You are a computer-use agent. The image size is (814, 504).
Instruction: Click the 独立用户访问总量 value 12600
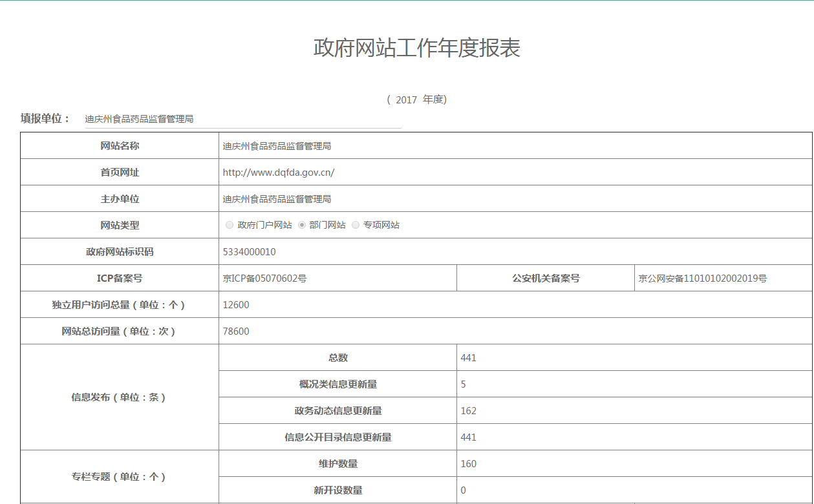236,305
